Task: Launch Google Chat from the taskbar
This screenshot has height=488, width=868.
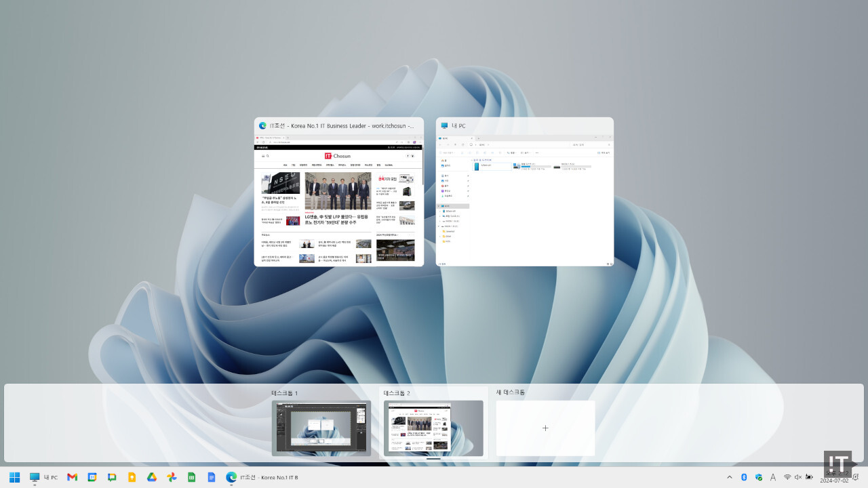Action: tap(112, 477)
